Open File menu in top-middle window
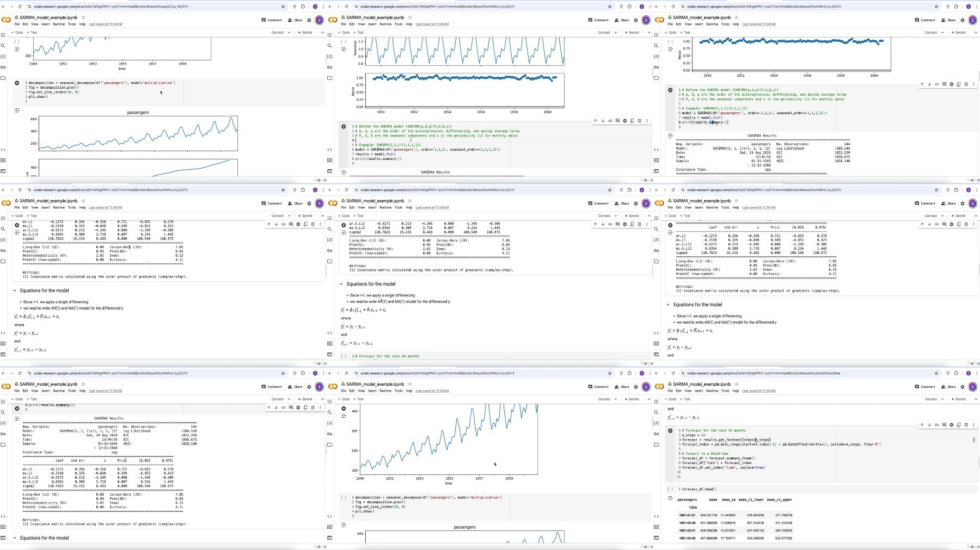The height and width of the screenshot is (550, 980). click(x=344, y=24)
